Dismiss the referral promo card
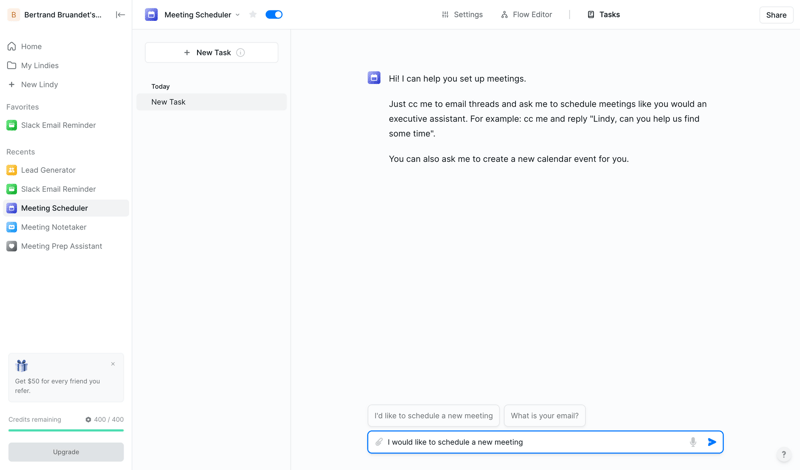This screenshot has height=470, width=800. [113, 364]
